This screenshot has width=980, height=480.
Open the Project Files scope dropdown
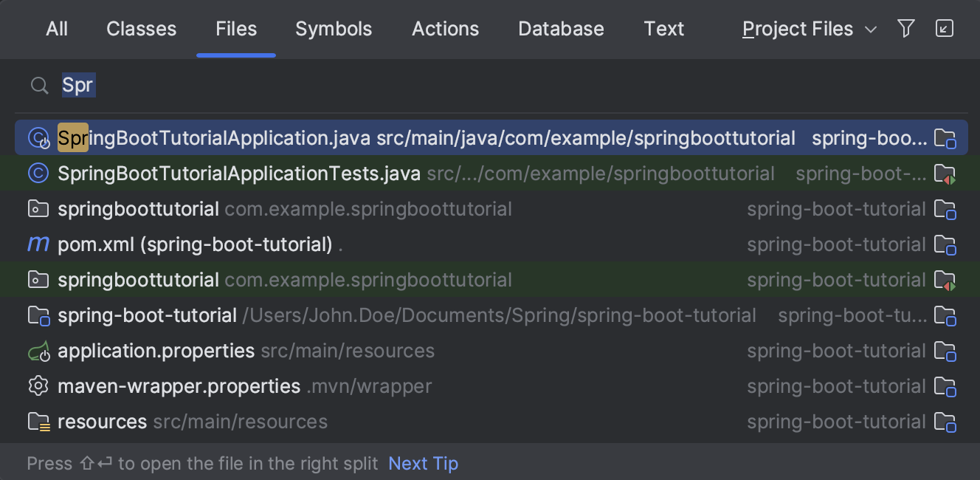[x=808, y=29]
